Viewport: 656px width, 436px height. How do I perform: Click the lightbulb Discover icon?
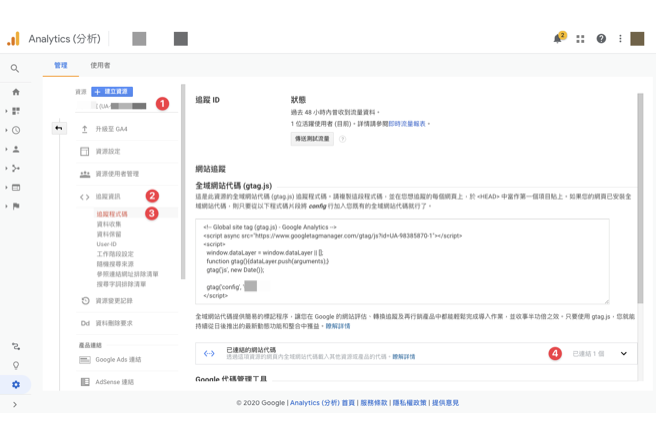(15, 366)
